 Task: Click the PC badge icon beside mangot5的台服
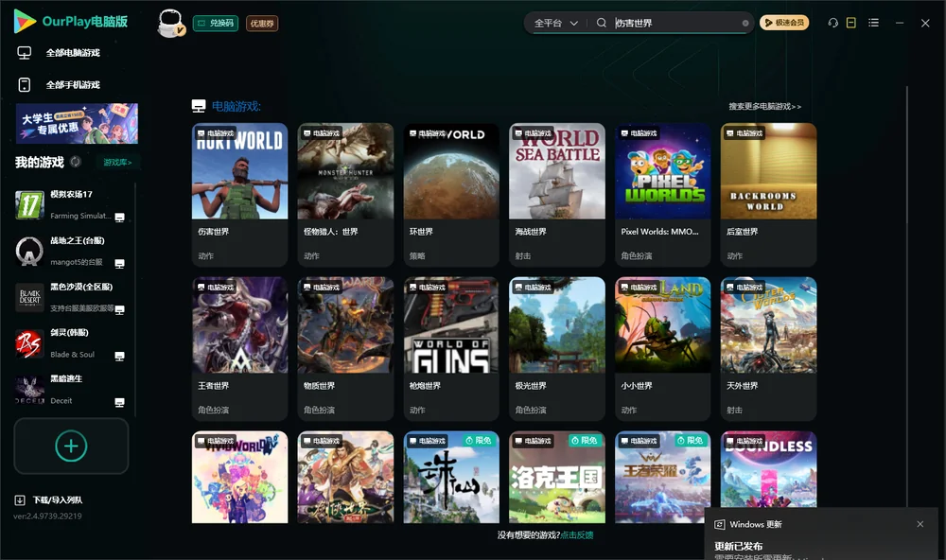(x=119, y=264)
